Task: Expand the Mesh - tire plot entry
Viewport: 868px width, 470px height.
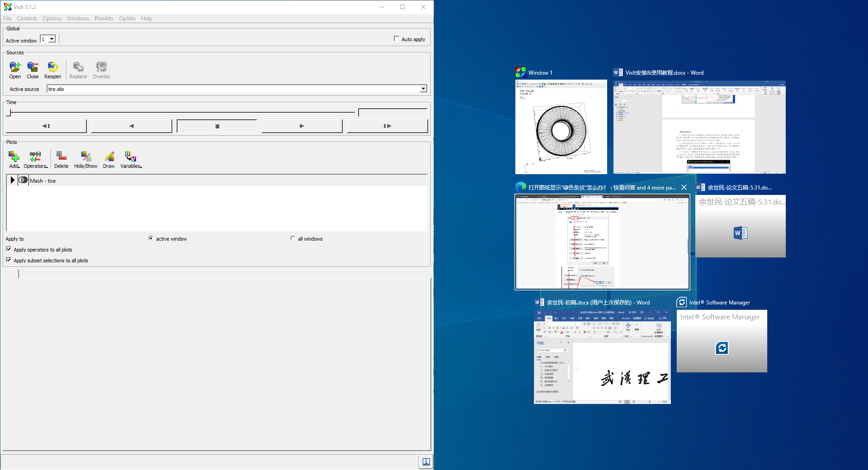Action: click(x=12, y=180)
